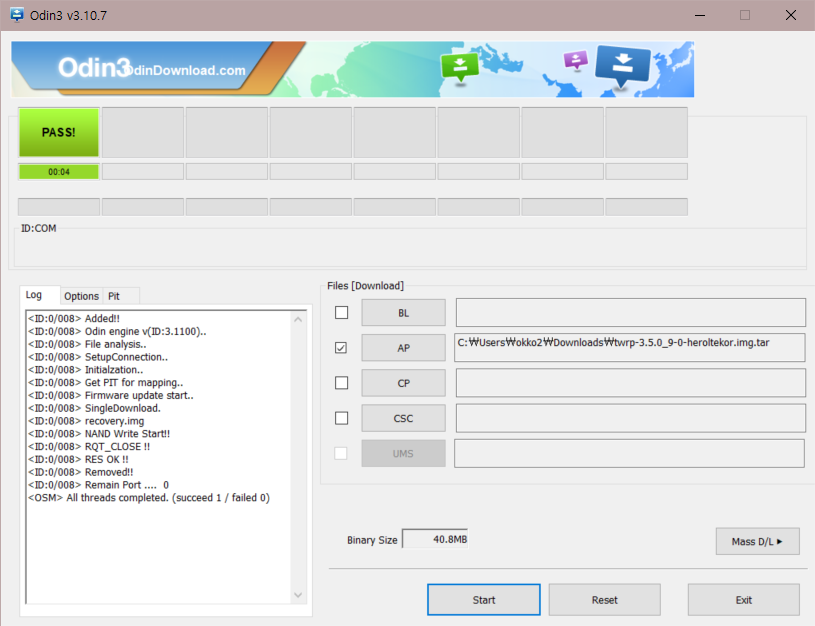Viewport: 815px width, 626px height.
Task: Enable the CSC file checkbox
Action: pyautogui.click(x=341, y=418)
